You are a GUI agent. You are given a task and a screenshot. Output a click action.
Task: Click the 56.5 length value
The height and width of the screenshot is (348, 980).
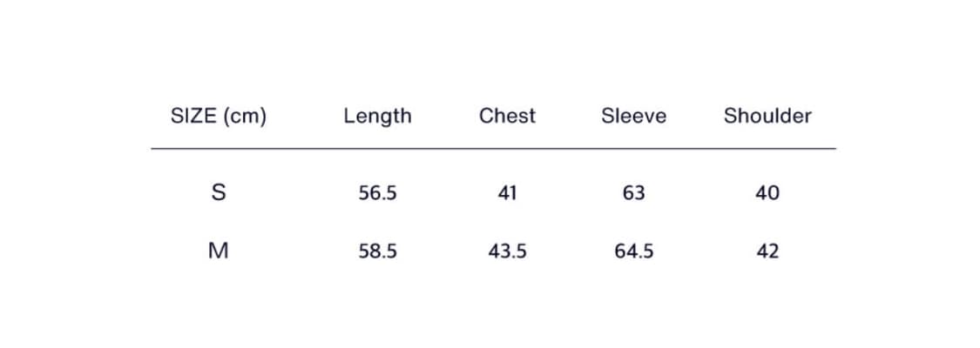tap(377, 193)
